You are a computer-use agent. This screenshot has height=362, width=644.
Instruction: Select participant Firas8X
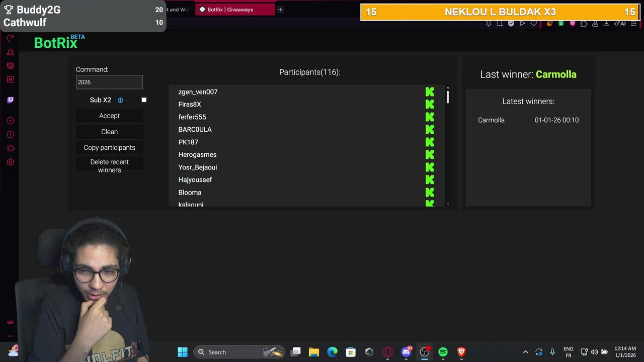click(190, 104)
